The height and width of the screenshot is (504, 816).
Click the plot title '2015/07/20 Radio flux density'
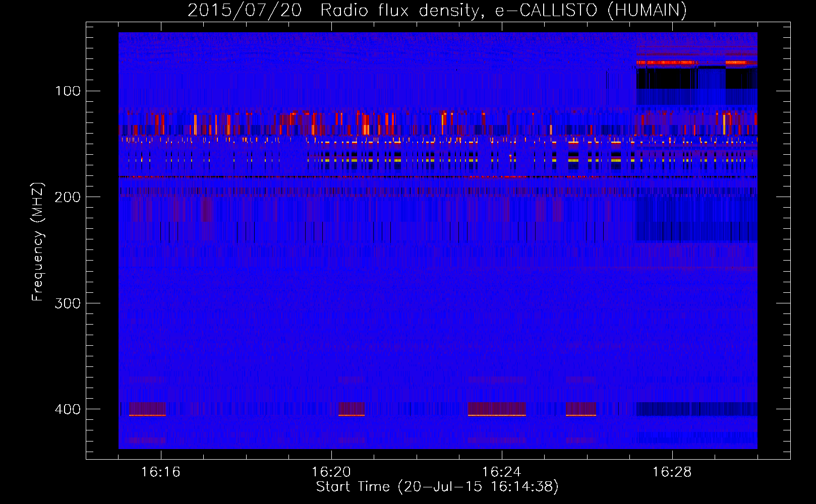pos(437,10)
